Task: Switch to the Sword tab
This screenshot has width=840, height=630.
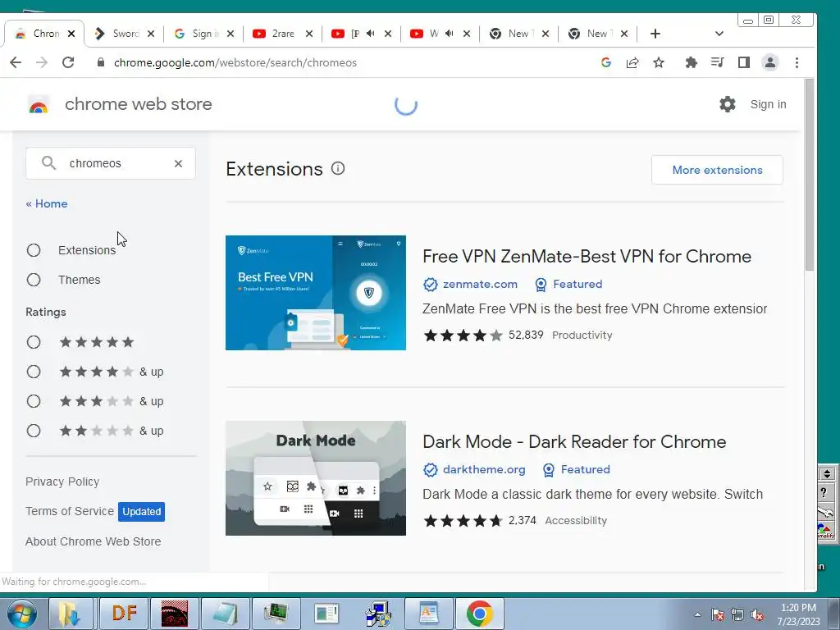Action: [125, 34]
